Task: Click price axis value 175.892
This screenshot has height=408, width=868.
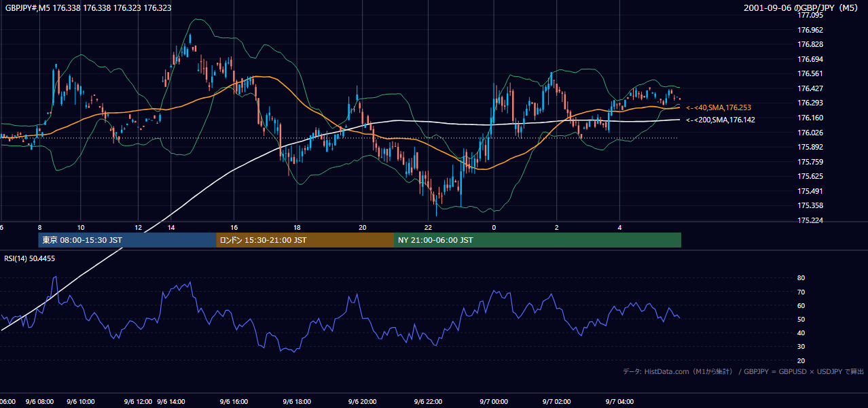Action: coord(810,147)
